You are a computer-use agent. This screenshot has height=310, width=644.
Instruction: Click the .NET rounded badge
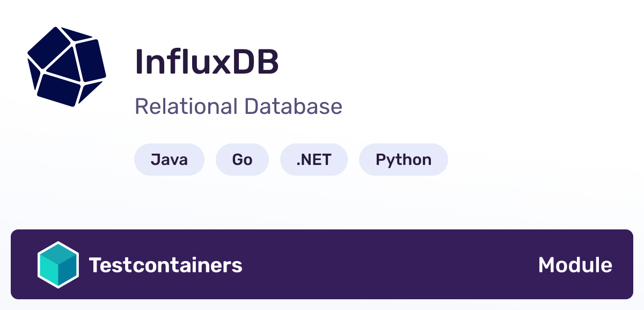click(314, 159)
